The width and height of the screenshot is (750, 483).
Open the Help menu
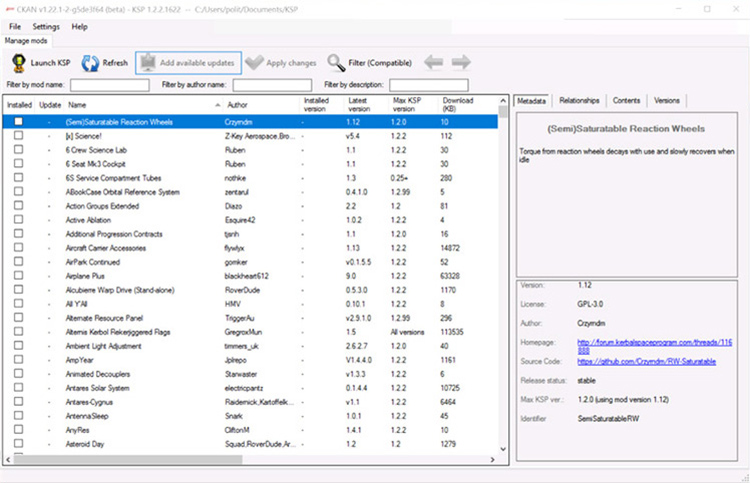(79, 27)
